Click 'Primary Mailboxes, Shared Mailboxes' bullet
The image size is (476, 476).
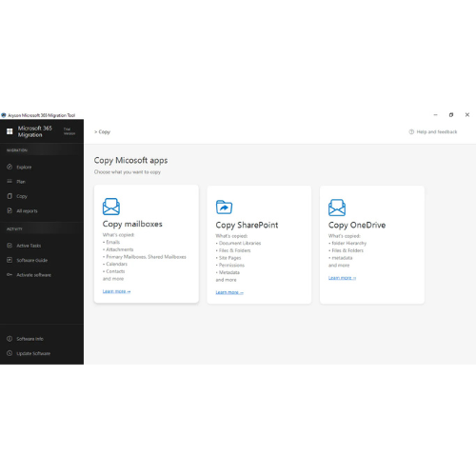tap(146, 257)
